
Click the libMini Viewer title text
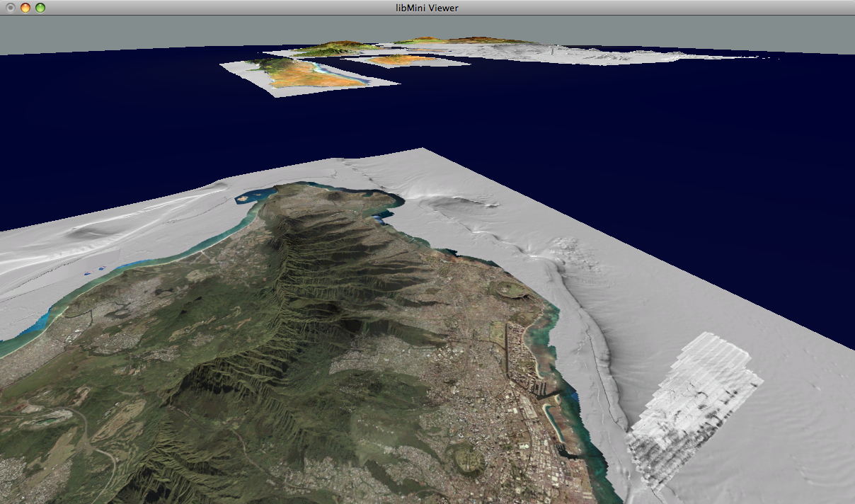427,8
